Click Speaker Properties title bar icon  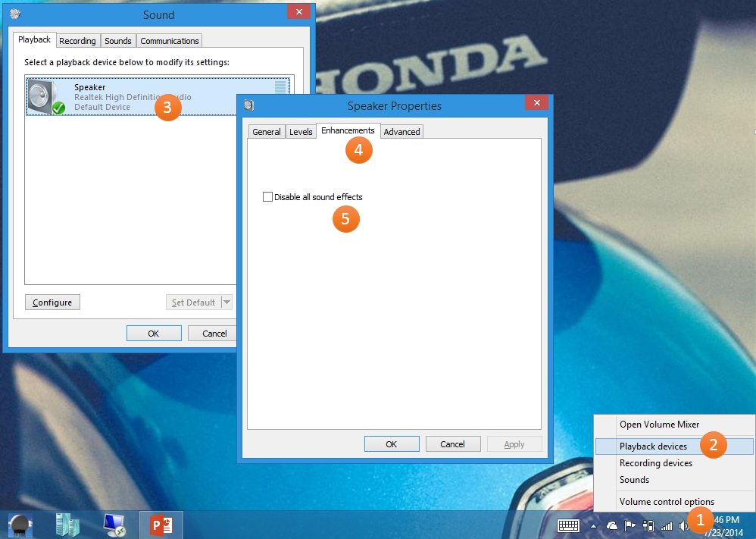coord(249,105)
